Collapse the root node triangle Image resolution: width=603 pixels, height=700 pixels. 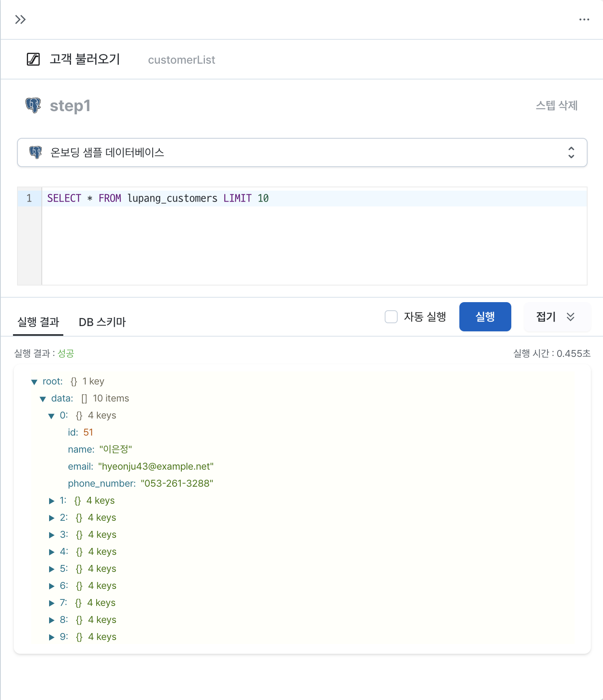click(x=34, y=382)
